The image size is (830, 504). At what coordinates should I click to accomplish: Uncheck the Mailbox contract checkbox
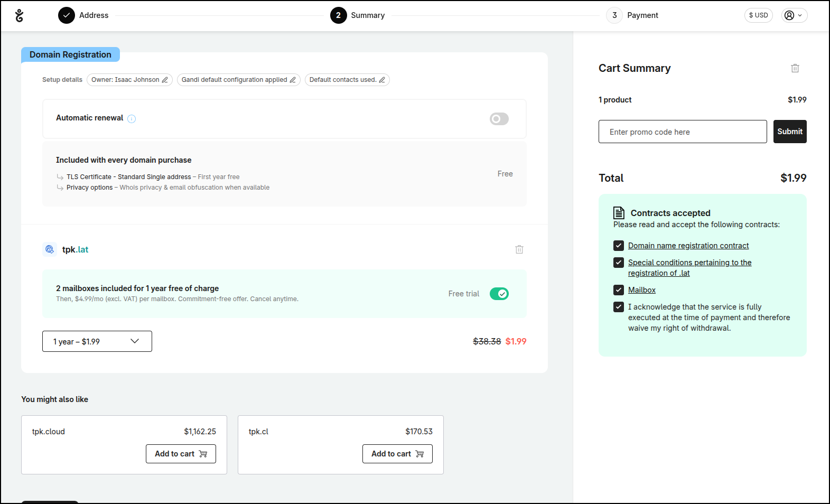[x=618, y=290]
